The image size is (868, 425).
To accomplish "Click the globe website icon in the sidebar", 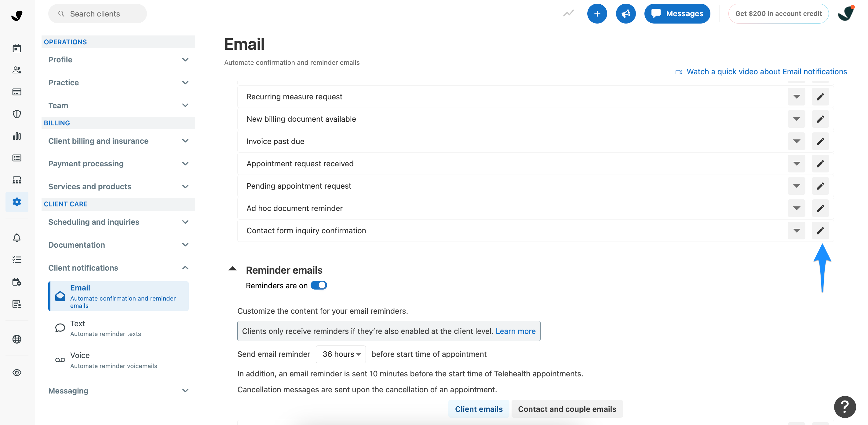I will coord(16,339).
